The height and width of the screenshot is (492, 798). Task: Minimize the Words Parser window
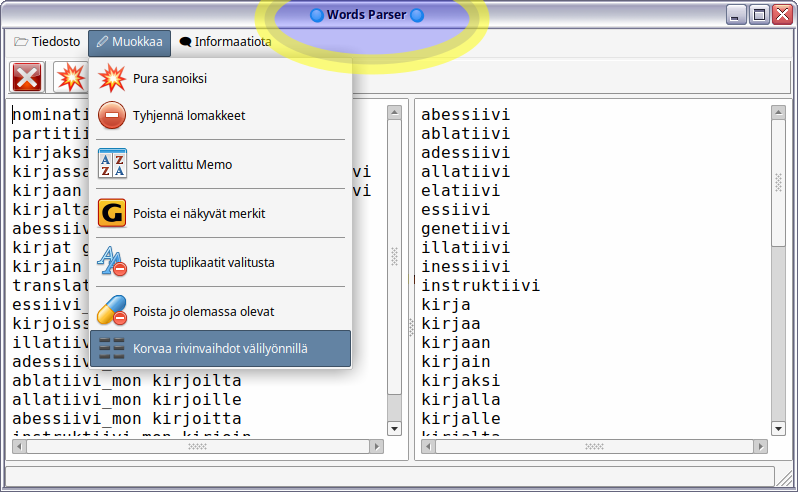[736, 15]
